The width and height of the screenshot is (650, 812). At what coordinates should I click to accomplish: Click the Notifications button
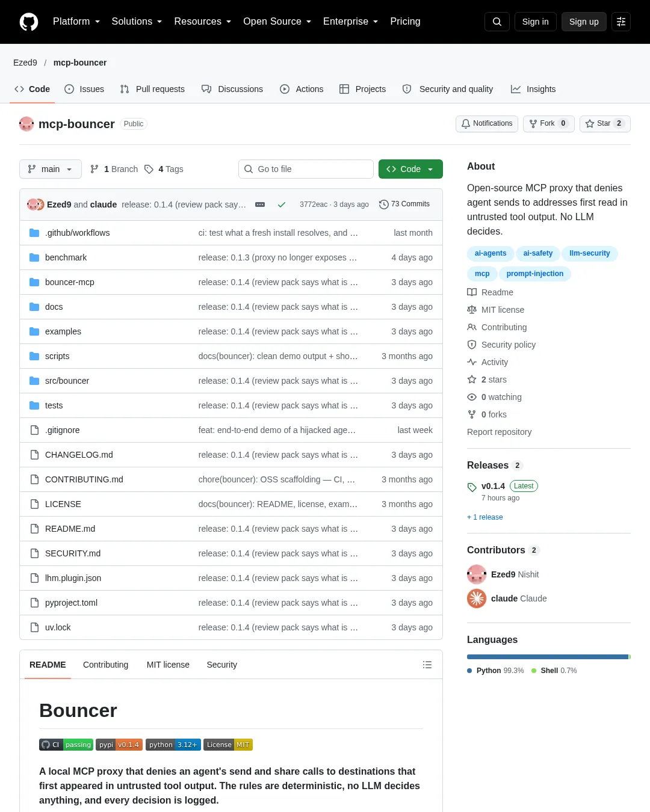[487, 123]
